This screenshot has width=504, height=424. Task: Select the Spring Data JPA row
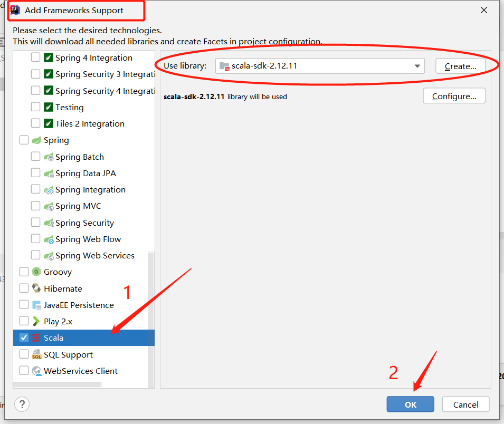pyautogui.click(x=83, y=173)
